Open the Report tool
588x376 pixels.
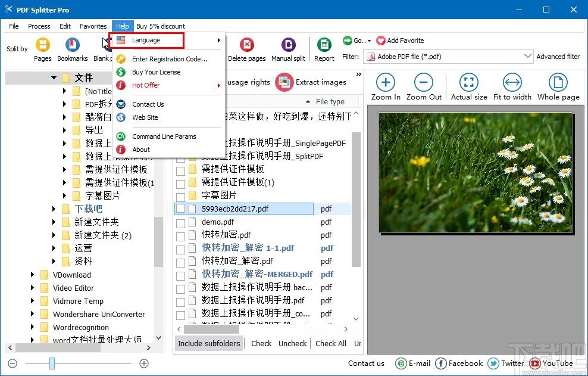pyautogui.click(x=324, y=49)
